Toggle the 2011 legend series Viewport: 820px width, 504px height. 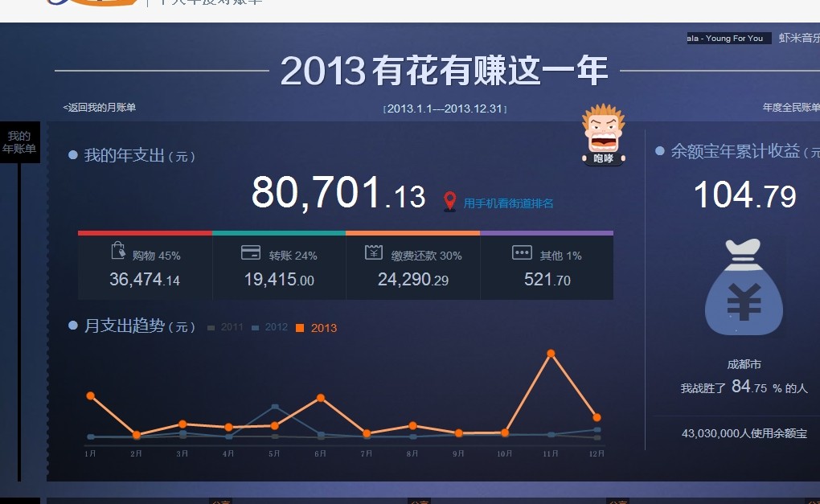click(x=226, y=328)
